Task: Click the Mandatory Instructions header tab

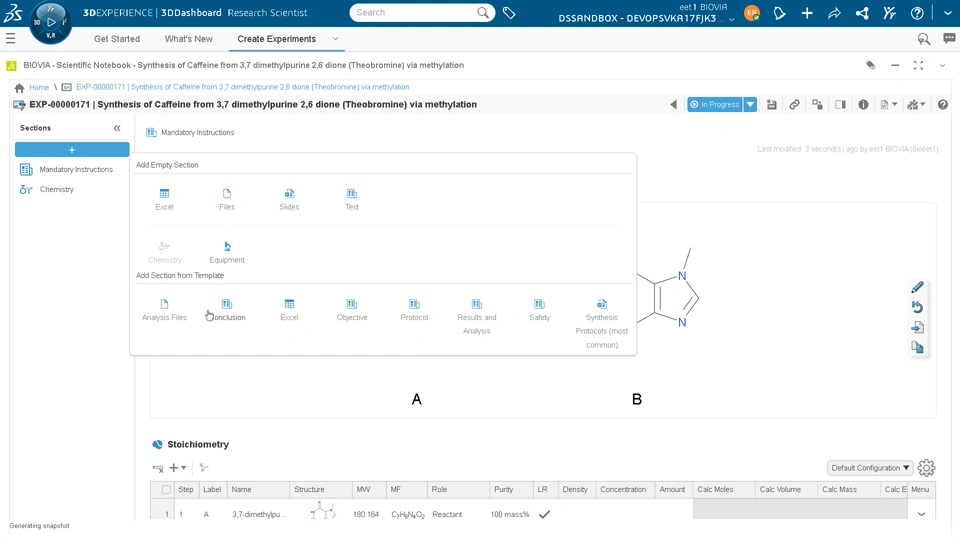Action: pyautogui.click(x=190, y=132)
